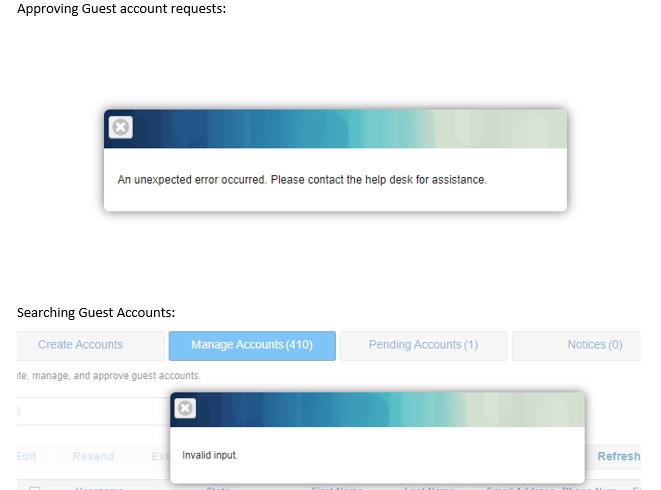
Task: Click the 'Invalid input.' message text
Action: [x=210, y=456]
